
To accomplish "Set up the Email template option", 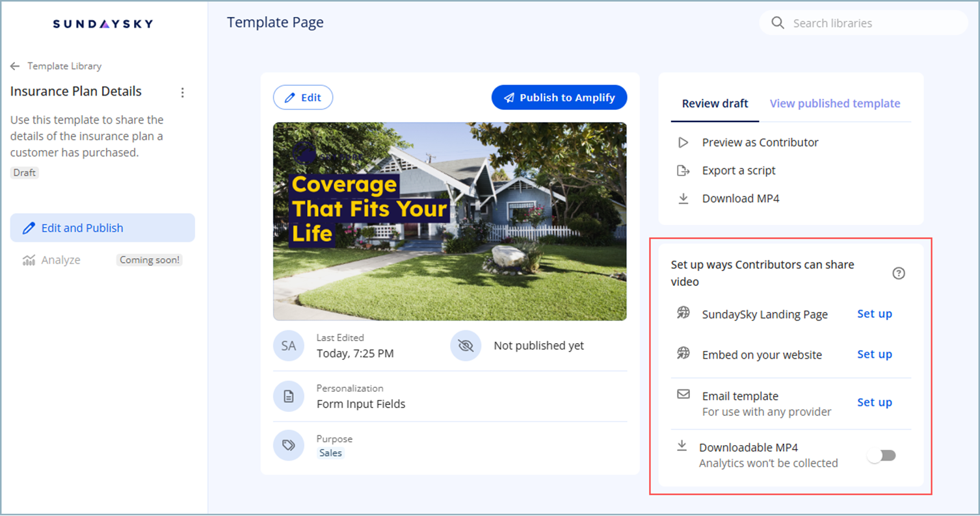I will [874, 402].
